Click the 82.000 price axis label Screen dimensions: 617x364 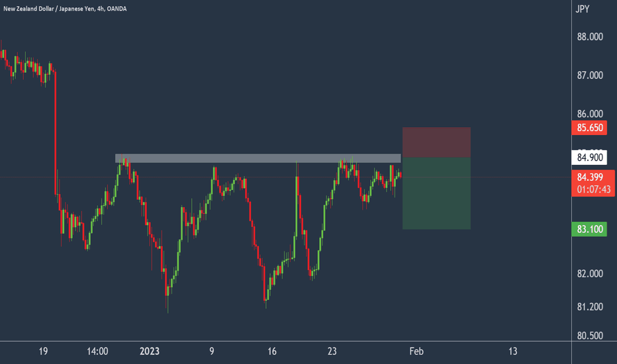(590, 273)
